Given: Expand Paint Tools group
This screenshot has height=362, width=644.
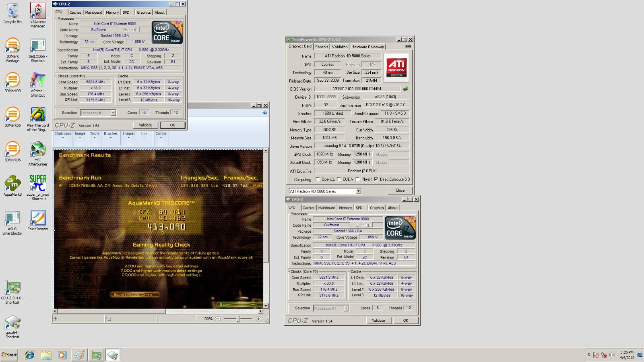Looking at the screenshot, I should pyautogui.click(x=95, y=136).
